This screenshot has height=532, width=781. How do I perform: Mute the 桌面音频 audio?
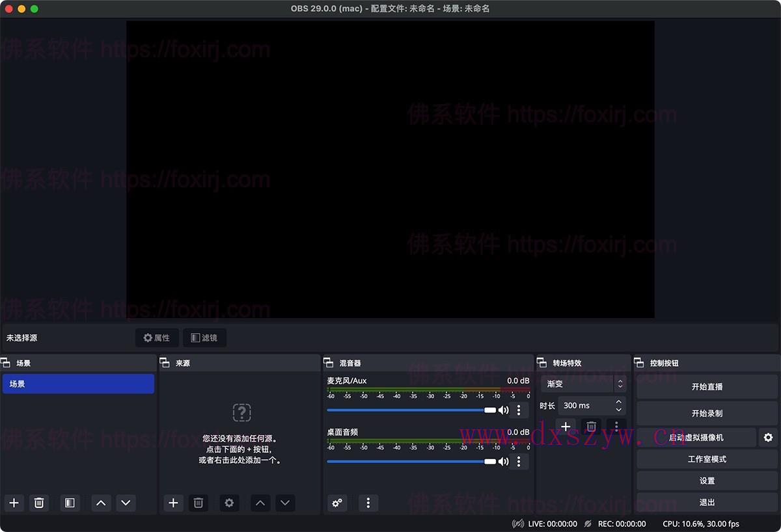(x=503, y=461)
